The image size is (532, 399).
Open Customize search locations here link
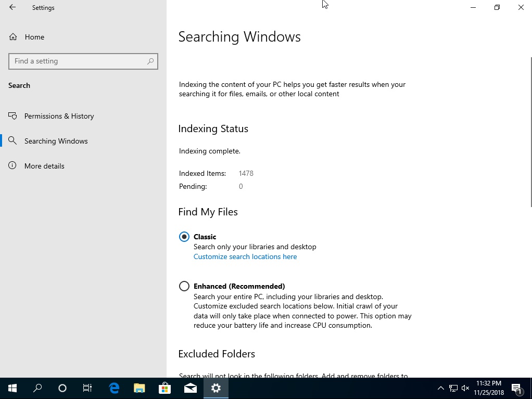[245, 256]
